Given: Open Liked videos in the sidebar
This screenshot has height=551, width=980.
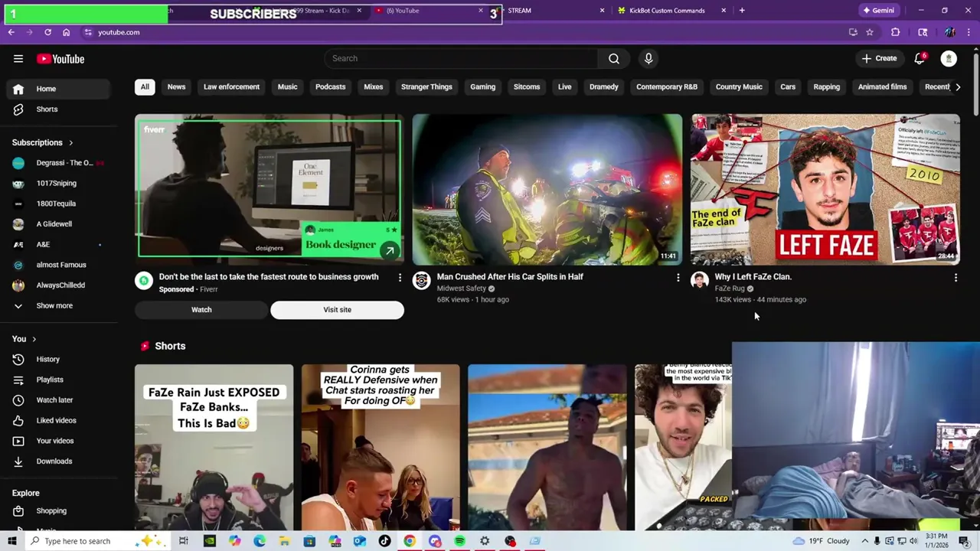Looking at the screenshot, I should pyautogui.click(x=60, y=420).
